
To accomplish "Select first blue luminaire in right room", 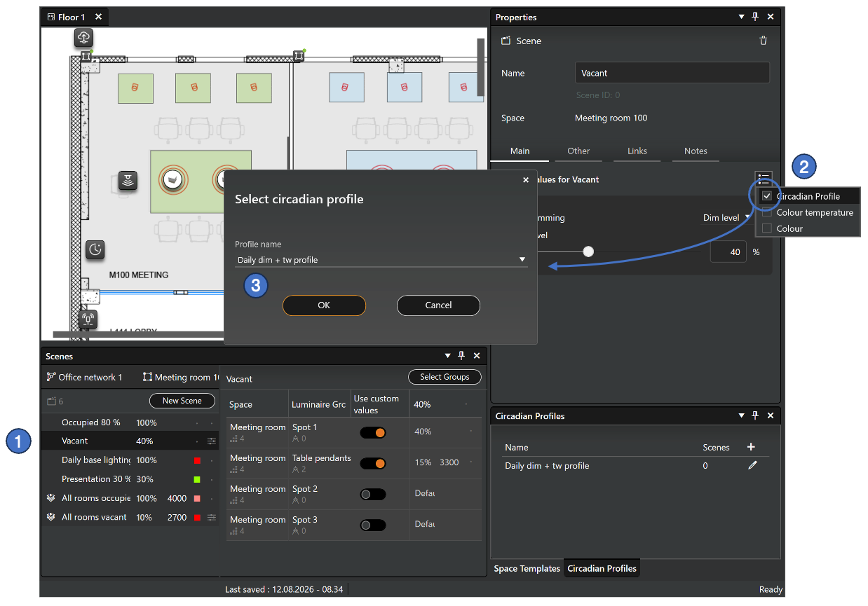I will 345,87.
